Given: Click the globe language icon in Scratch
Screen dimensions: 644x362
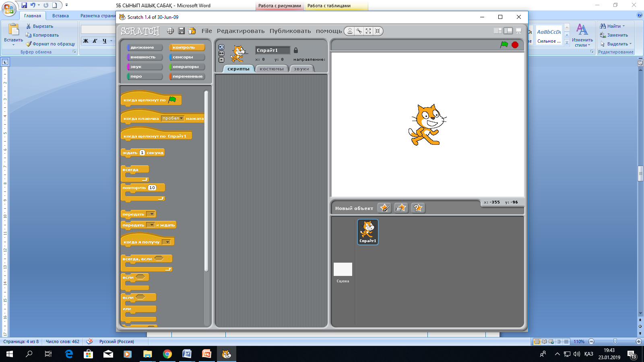Looking at the screenshot, I should pyautogui.click(x=171, y=31).
